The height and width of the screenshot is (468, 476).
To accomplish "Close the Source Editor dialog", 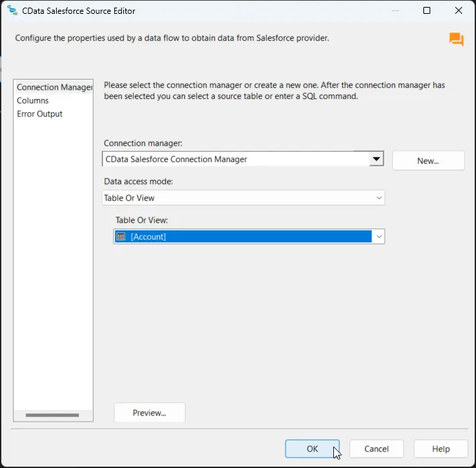I will pos(459,11).
